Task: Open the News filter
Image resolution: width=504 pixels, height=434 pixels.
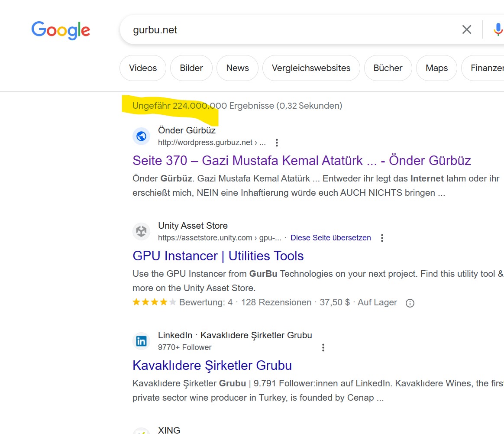Action: click(237, 68)
